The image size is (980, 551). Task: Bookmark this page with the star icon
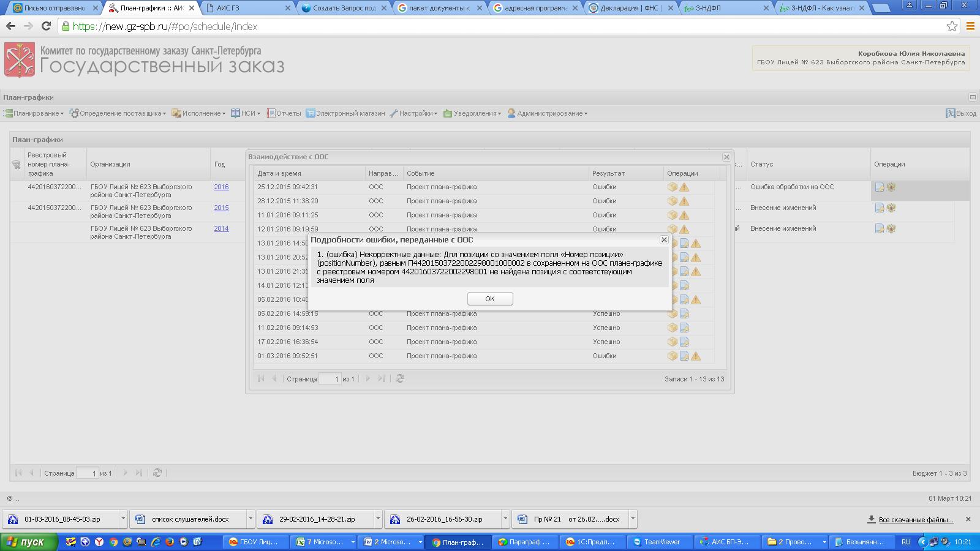tap(952, 26)
